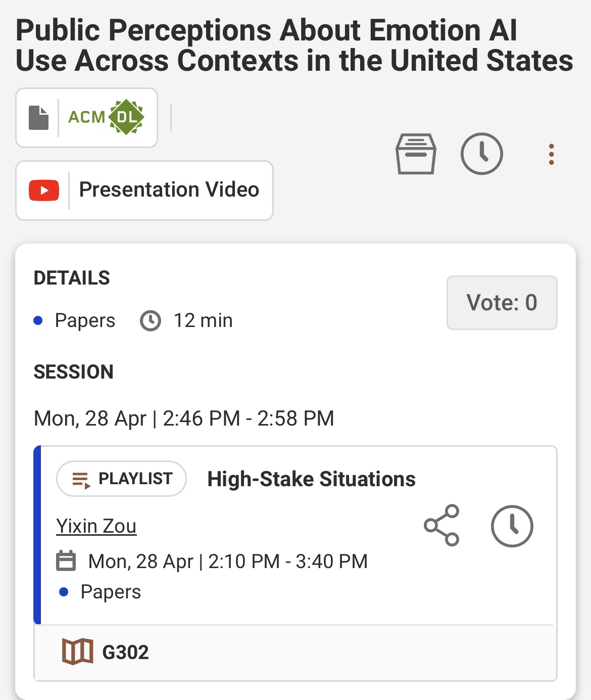This screenshot has height=700, width=591.
Task: Open the Yixin Zou profile link
Action: tap(96, 526)
